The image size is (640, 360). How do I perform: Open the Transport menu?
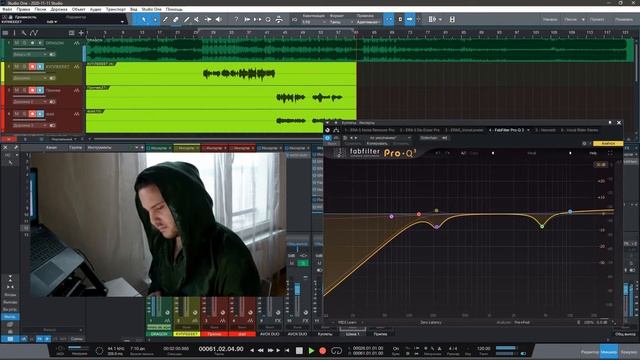[x=116, y=9]
